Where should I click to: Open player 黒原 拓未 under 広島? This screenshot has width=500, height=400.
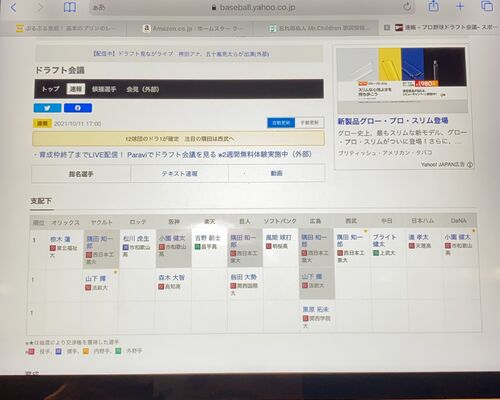tap(315, 309)
